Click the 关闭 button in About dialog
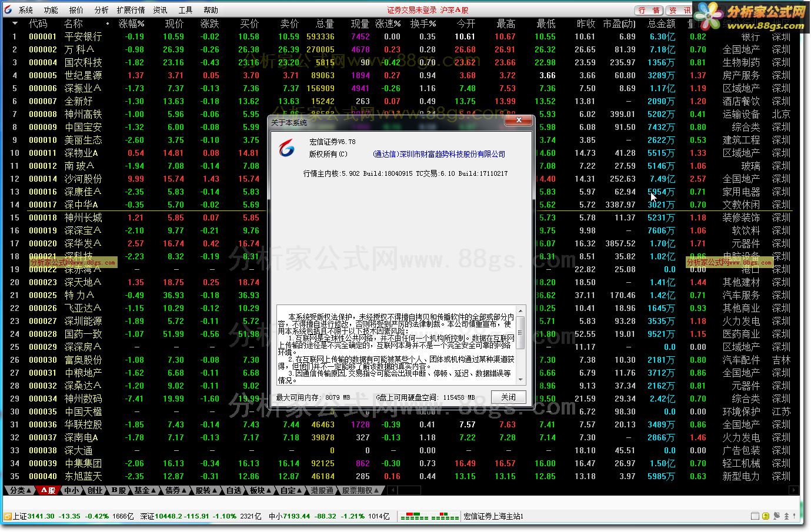Viewport: 811px width, 532px height. 508,397
